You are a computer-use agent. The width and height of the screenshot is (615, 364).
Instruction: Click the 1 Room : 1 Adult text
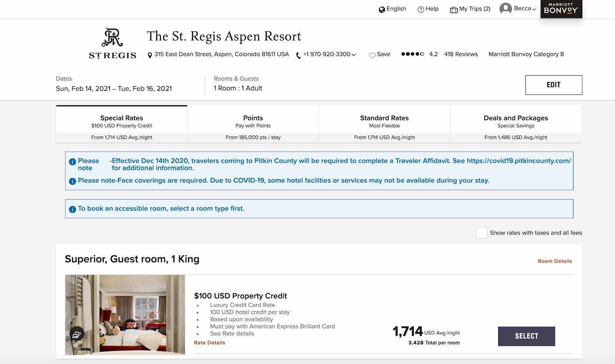[238, 88]
